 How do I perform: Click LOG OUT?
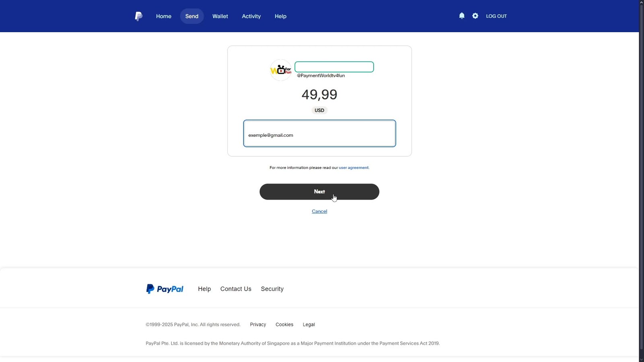496,16
